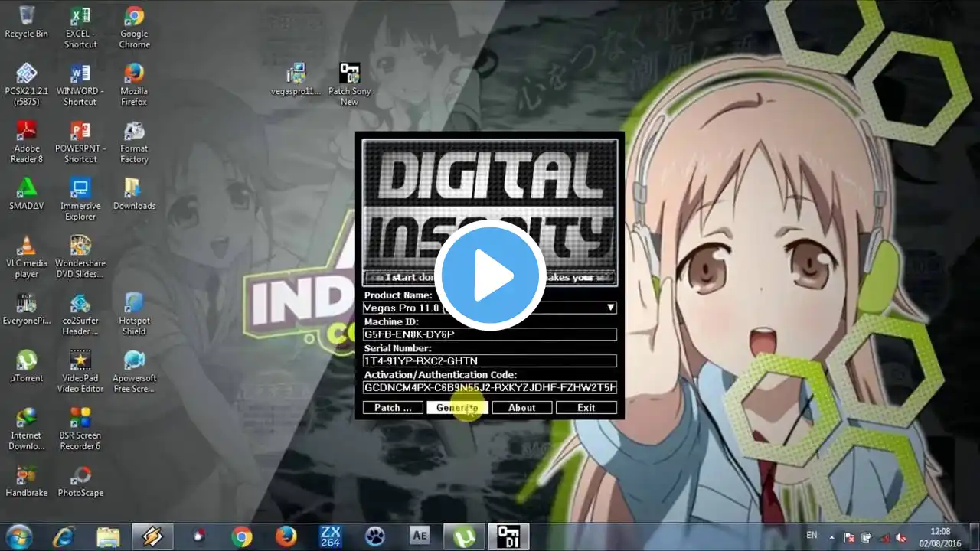This screenshot has width=980, height=551.
Task: Click the Mozilla Firefox desktop icon
Action: coord(134,84)
